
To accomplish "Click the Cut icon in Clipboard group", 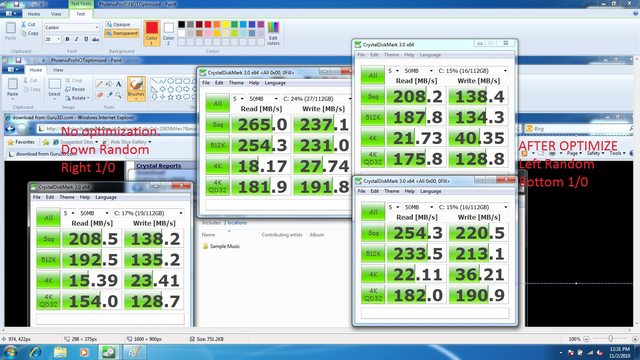I will 29,24.
